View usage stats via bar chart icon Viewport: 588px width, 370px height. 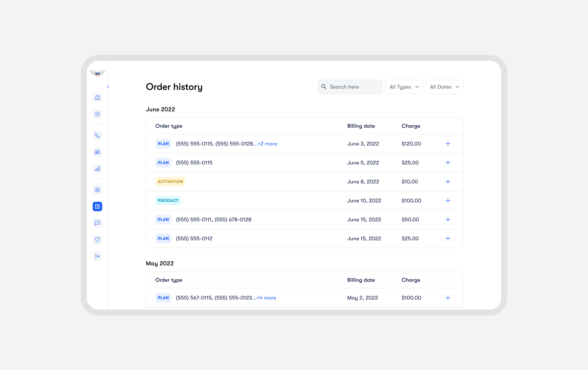(x=97, y=169)
